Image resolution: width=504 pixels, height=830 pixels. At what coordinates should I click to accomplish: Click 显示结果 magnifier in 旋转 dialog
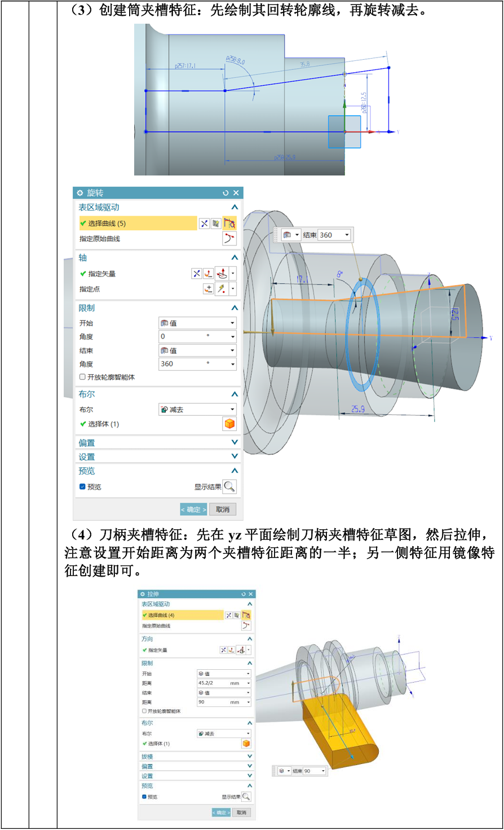(229, 486)
